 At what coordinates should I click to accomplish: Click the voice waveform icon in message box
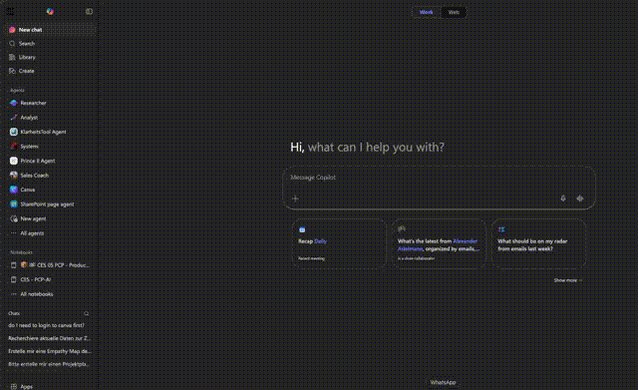tap(580, 198)
